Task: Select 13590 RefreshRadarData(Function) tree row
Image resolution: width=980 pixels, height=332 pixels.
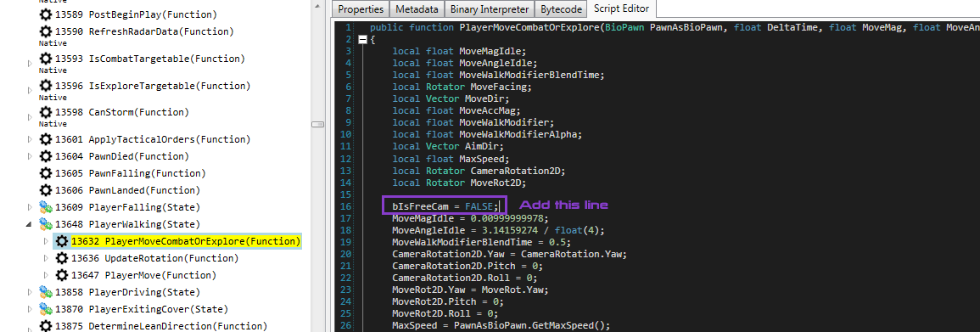Action: pyautogui.click(x=143, y=31)
